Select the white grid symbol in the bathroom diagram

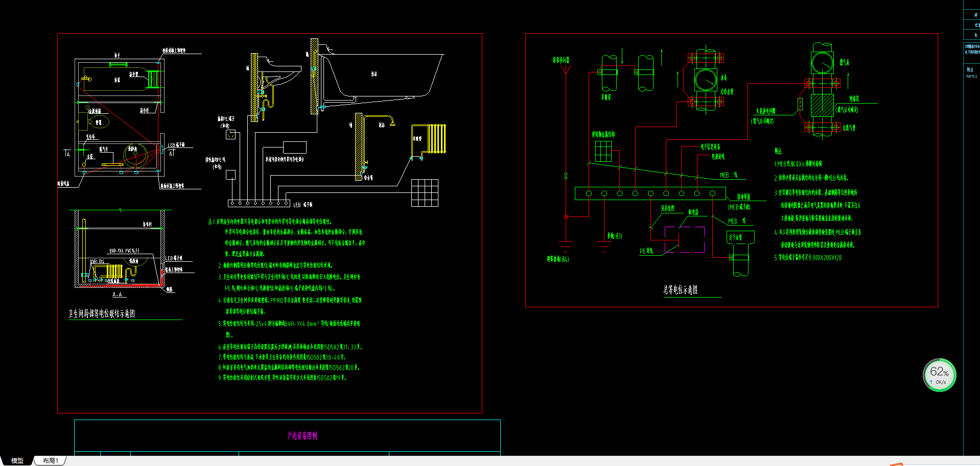[425, 193]
